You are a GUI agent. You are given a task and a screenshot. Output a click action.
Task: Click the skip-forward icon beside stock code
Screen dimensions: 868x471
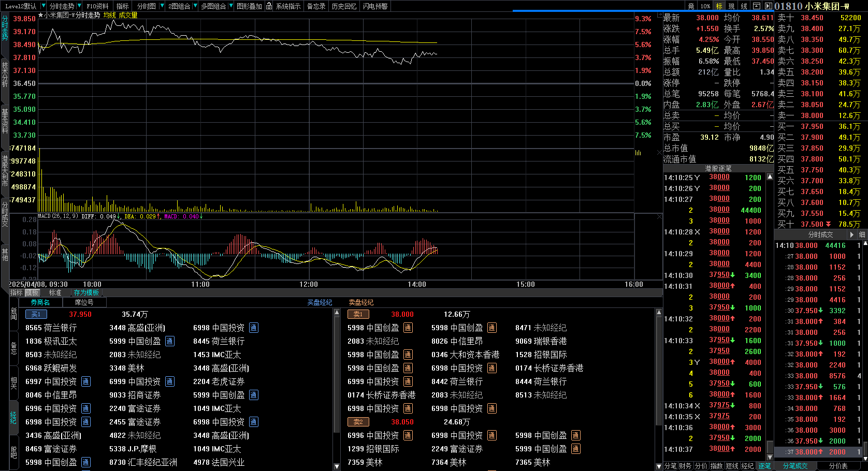pyautogui.click(x=769, y=6)
